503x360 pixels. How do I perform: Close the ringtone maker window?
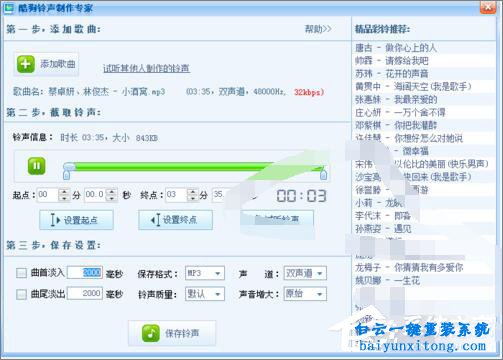coord(488,7)
